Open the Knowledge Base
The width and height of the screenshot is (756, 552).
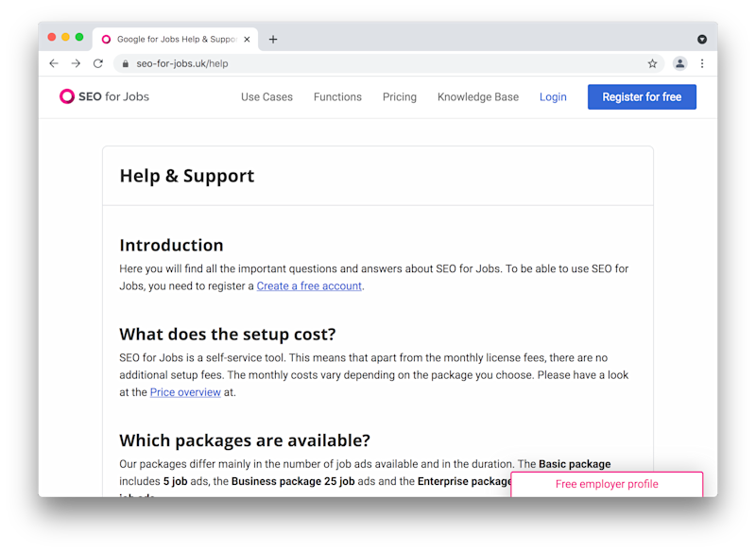coord(477,96)
